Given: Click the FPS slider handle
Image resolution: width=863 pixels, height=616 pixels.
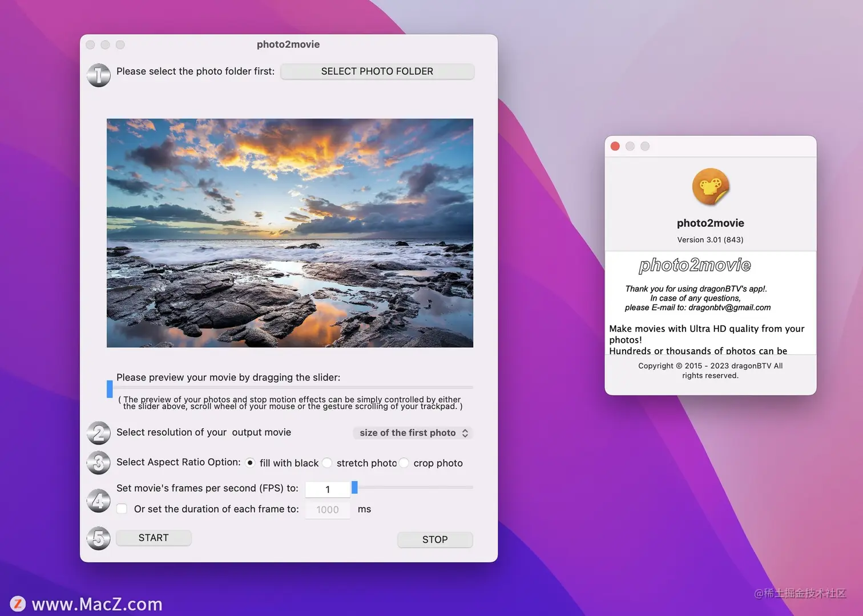Looking at the screenshot, I should 354,487.
